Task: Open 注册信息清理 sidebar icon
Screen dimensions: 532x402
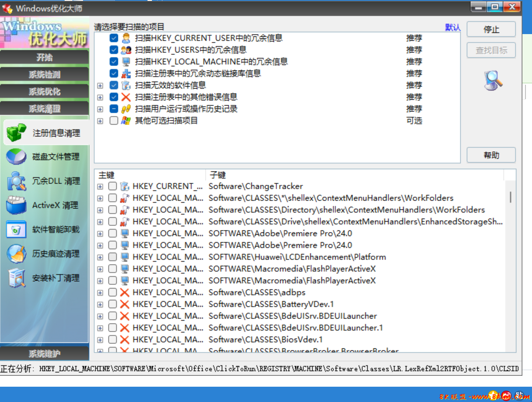Action: [17, 133]
